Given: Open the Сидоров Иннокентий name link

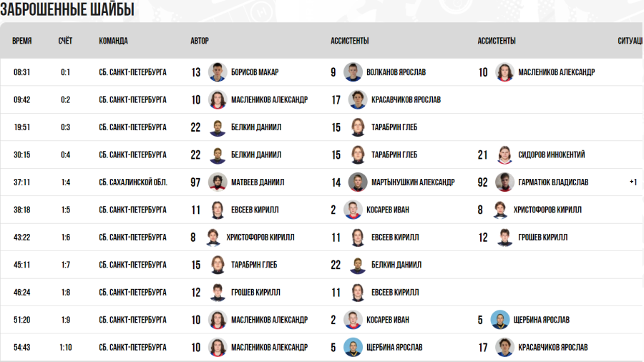Looking at the screenshot, I should pos(551,155).
